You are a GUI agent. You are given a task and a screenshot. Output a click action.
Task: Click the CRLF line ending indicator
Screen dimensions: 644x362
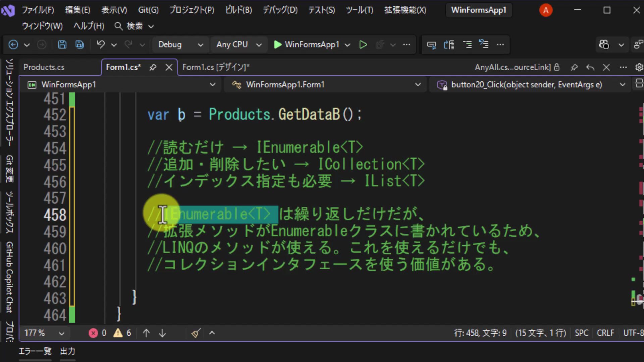(605, 333)
